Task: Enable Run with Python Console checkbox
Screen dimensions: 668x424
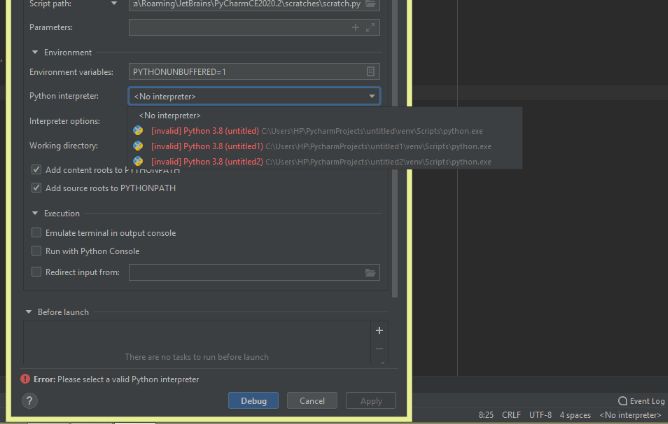Action: pos(36,251)
